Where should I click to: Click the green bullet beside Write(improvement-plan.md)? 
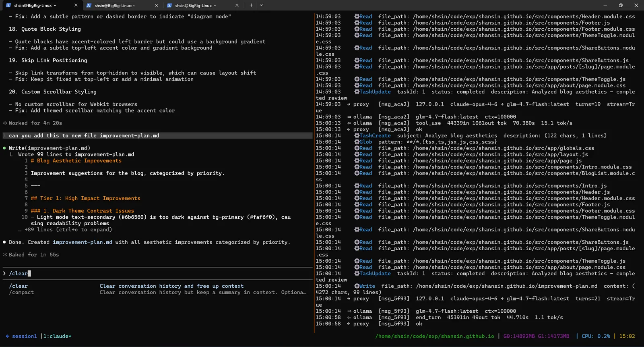pos(4,148)
